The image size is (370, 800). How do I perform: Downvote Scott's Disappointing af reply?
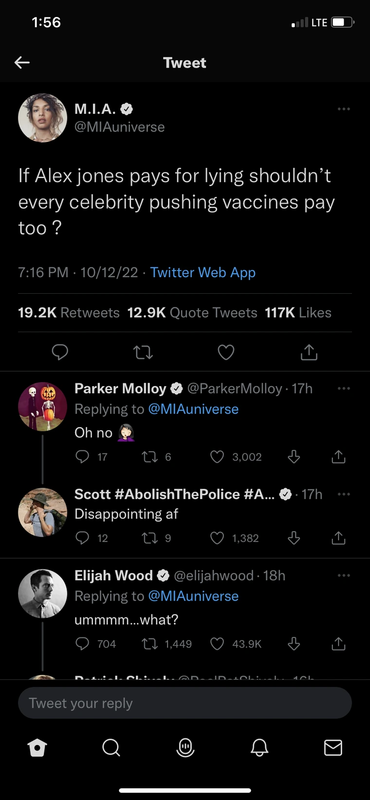click(293, 538)
